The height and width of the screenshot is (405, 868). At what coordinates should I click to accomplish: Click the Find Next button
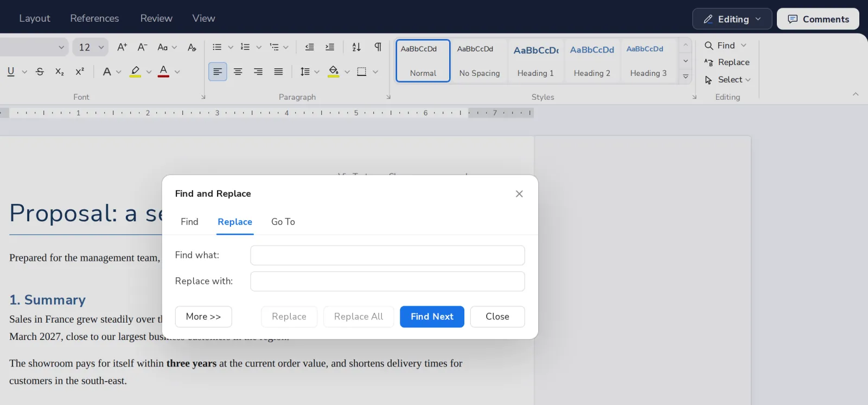432,317
